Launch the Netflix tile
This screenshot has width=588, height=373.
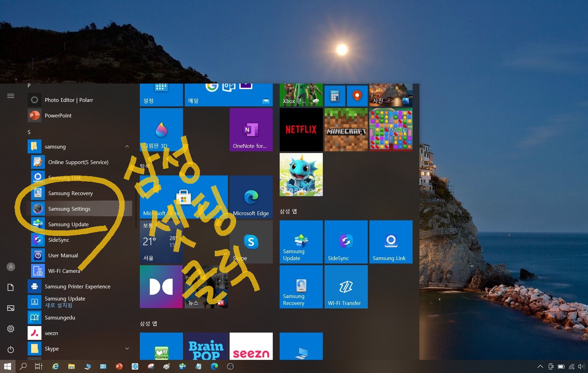[301, 130]
